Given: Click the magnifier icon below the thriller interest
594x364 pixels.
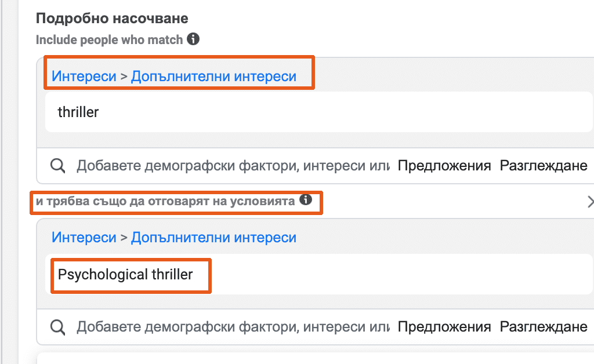Looking at the screenshot, I should pyautogui.click(x=58, y=166).
